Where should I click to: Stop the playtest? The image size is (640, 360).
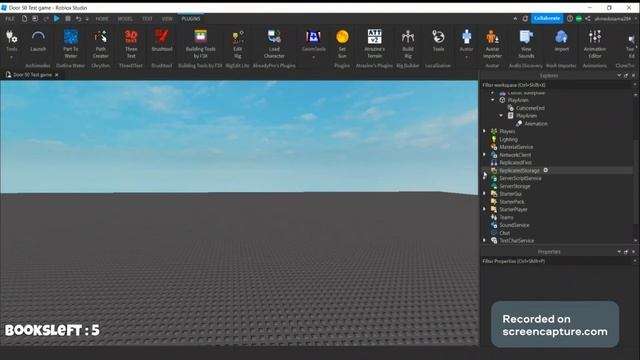(68, 18)
